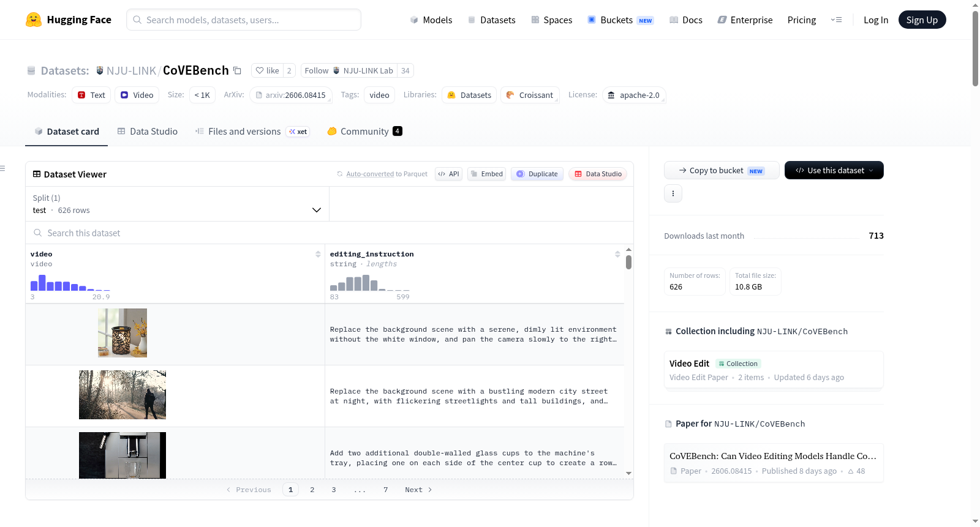
Task: Click the arxiv:2606.08415 tag
Action: [x=290, y=95]
